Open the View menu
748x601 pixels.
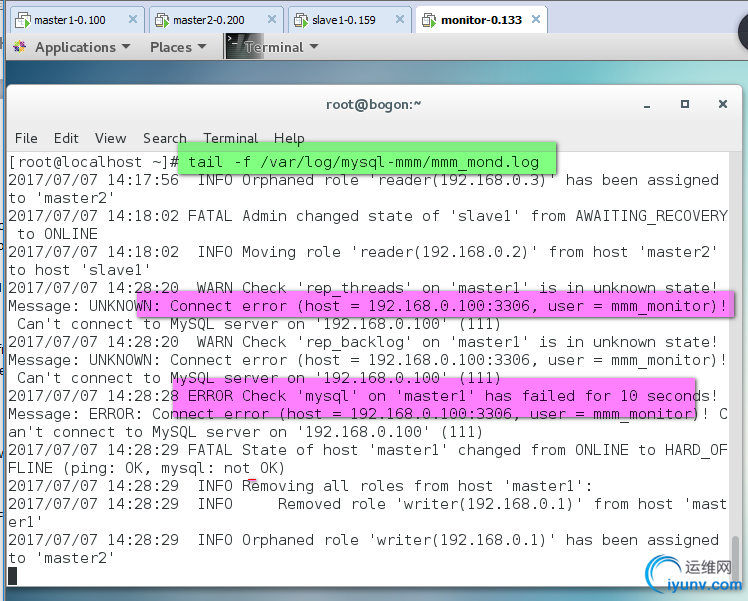tap(110, 138)
